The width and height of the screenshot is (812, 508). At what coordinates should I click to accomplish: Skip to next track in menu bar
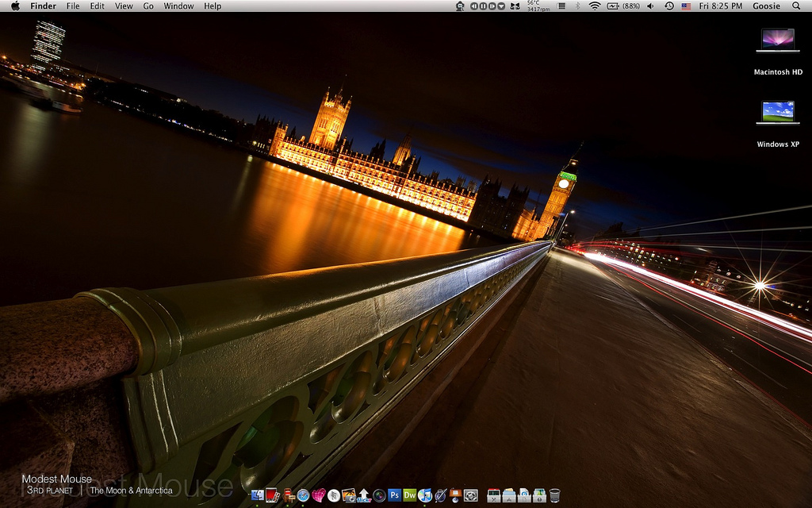[492, 6]
